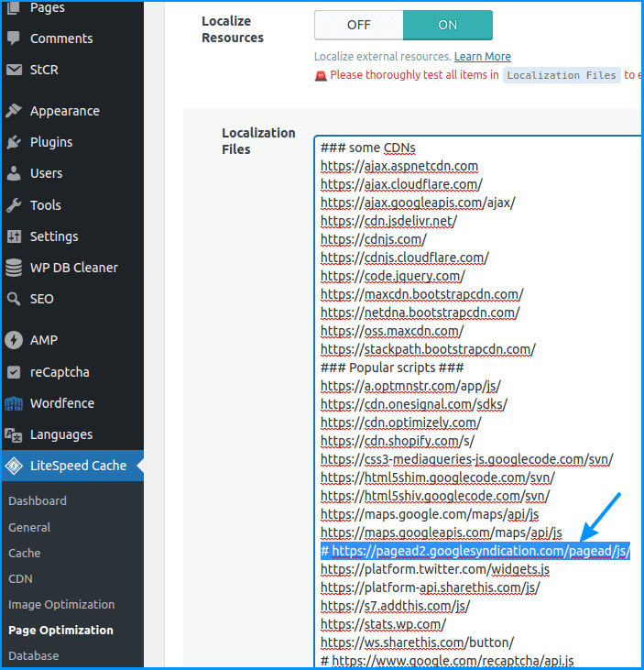Click the cdn.onesignal.com/sdks/ line
The height and width of the screenshot is (670, 644).
coord(414,404)
